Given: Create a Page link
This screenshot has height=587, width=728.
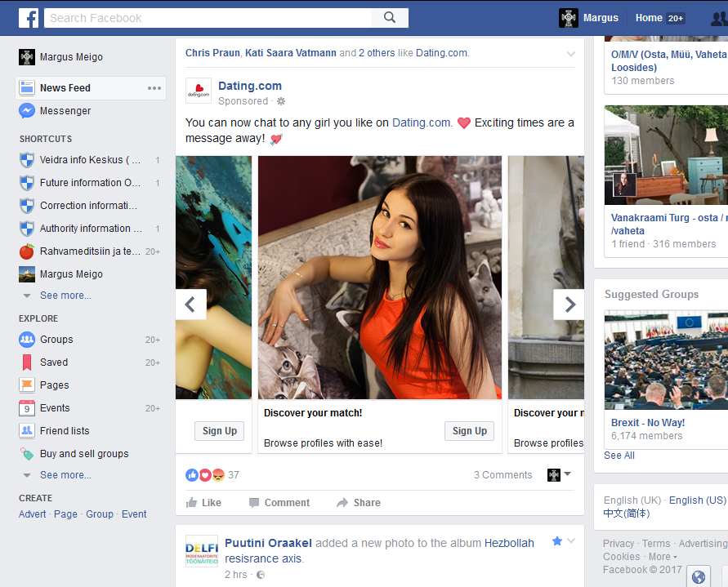Looking at the screenshot, I should click(x=65, y=514).
